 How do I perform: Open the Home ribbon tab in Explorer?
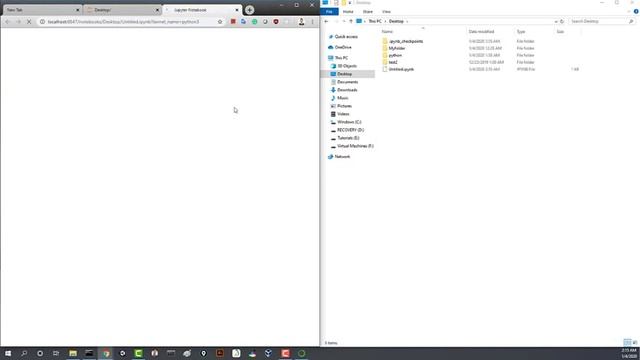[348, 12]
